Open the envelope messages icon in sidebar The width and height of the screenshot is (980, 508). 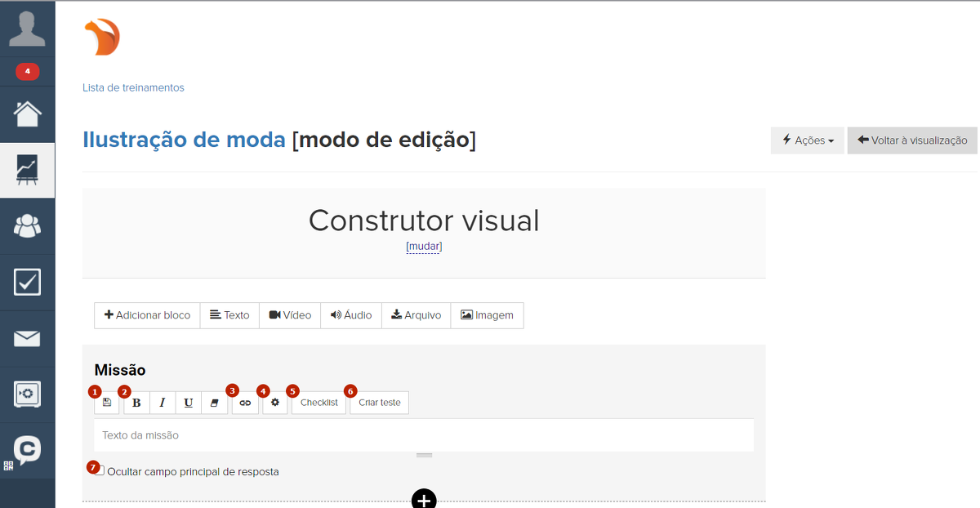pyautogui.click(x=28, y=338)
